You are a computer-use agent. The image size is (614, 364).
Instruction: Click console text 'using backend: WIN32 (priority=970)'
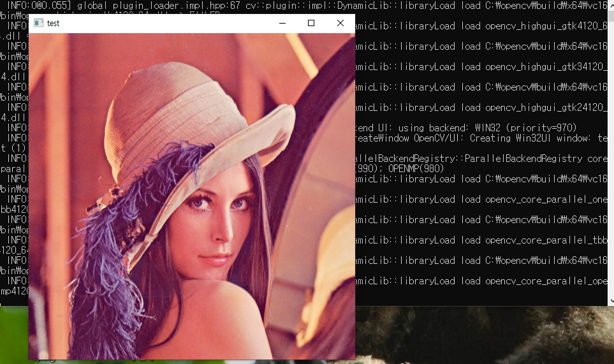click(x=487, y=128)
